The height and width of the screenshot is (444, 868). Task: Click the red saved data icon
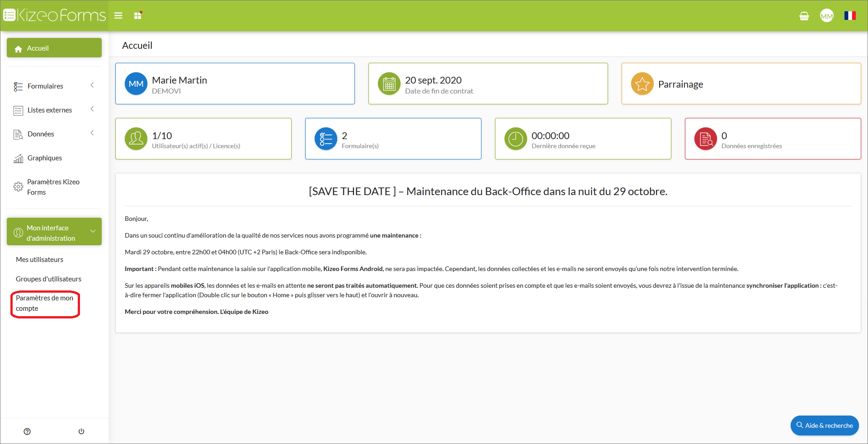[706, 139]
